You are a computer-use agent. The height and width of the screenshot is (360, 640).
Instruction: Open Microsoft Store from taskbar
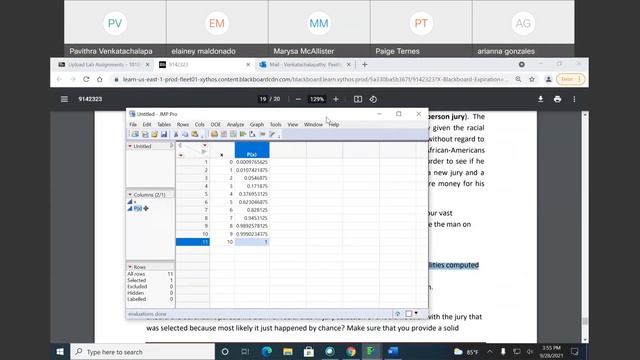pyautogui.click(x=309, y=351)
